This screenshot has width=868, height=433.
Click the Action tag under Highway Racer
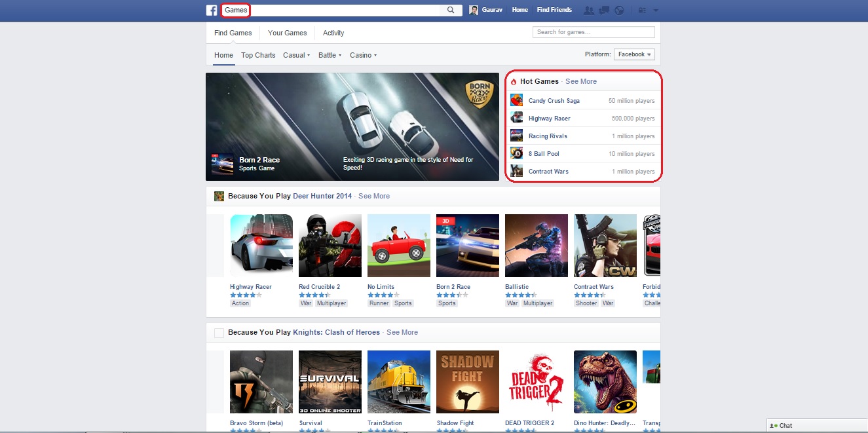click(x=240, y=303)
